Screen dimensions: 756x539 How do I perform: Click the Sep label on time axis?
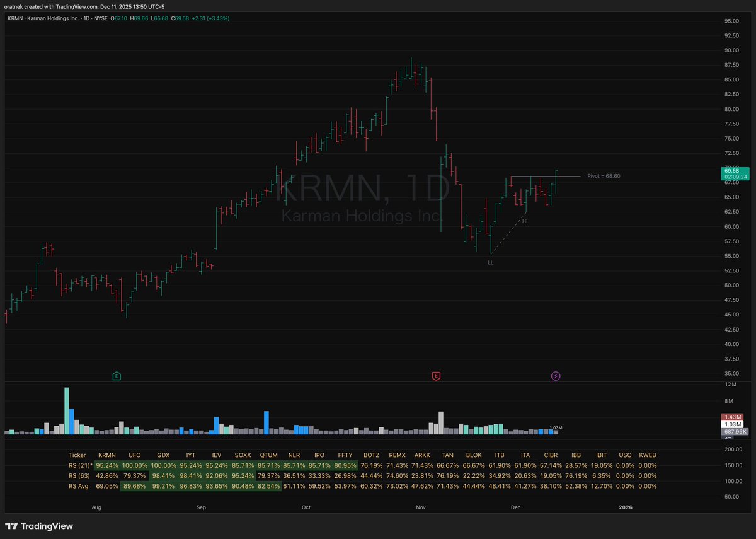[x=202, y=507]
